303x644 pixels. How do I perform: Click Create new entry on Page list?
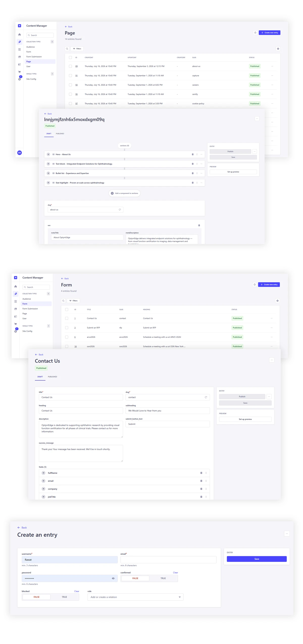pyautogui.click(x=269, y=33)
